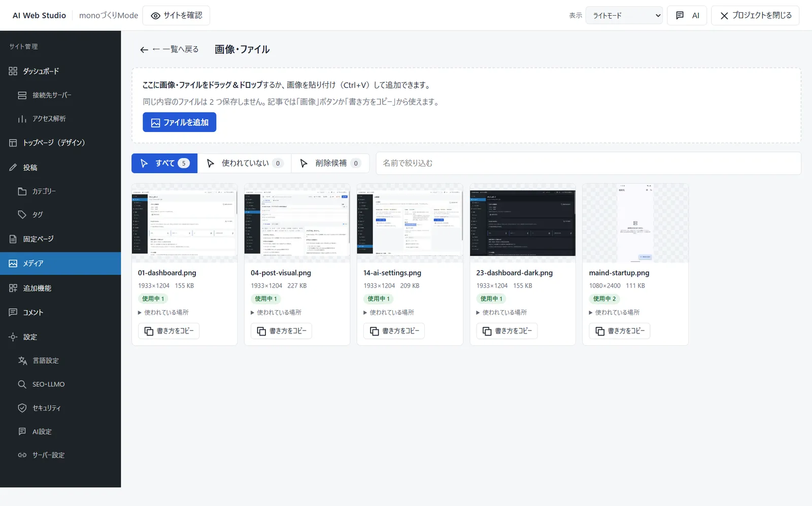812x506 pixels.
Task: Open アクセス解析 analytics page
Action: (x=60, y=119)
